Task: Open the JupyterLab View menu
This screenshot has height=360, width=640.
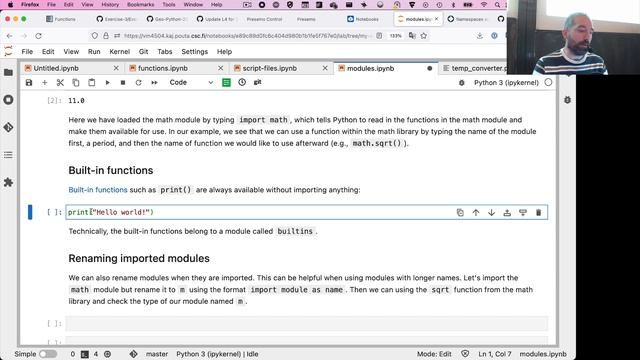Action: click(71, 52)
